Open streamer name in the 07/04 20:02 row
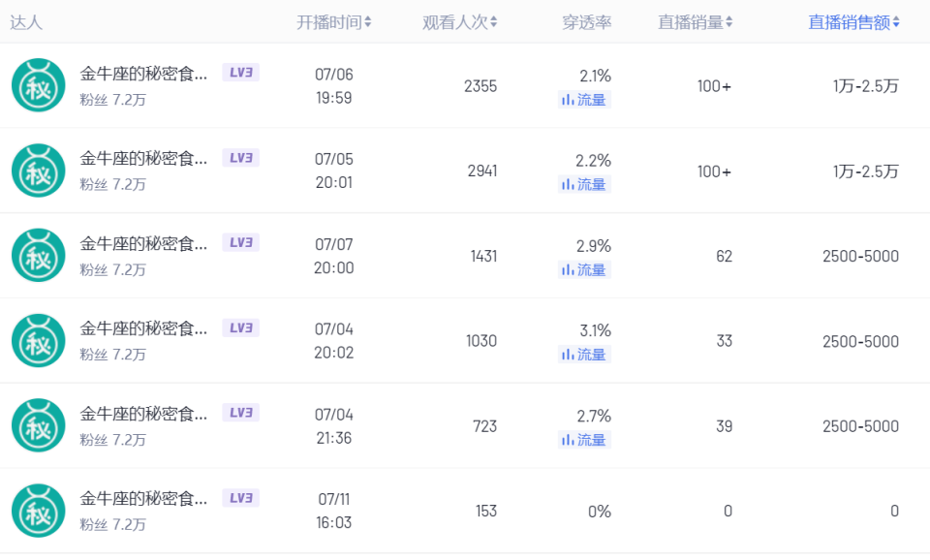Image resolution: width=930 pixels, height=560 pixels. [143, 328]
